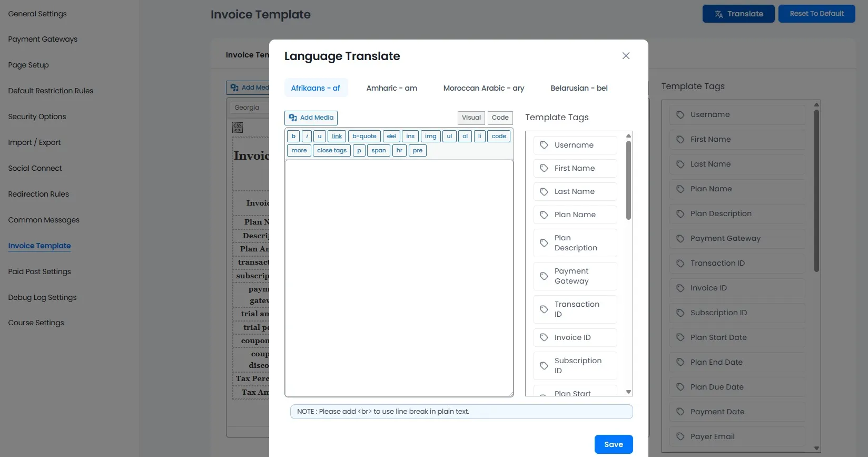
Task: Click inside the translation text area
Action: [x=399, y=278]
